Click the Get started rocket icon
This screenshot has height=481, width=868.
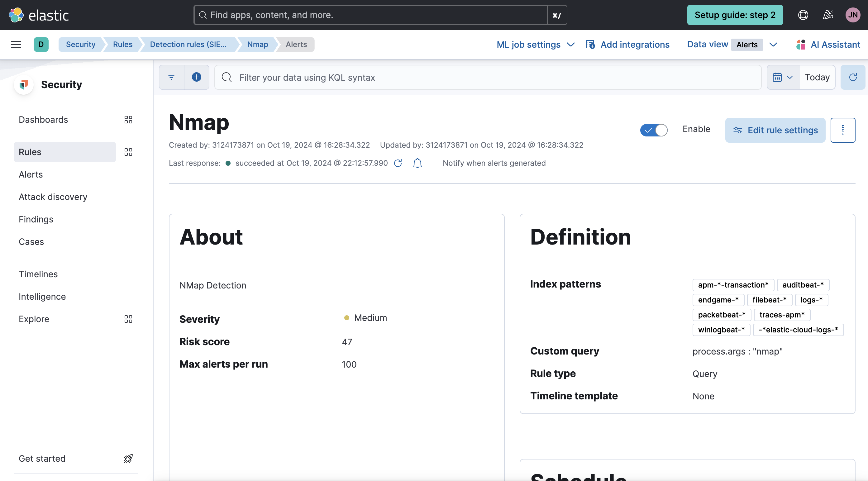128,459
